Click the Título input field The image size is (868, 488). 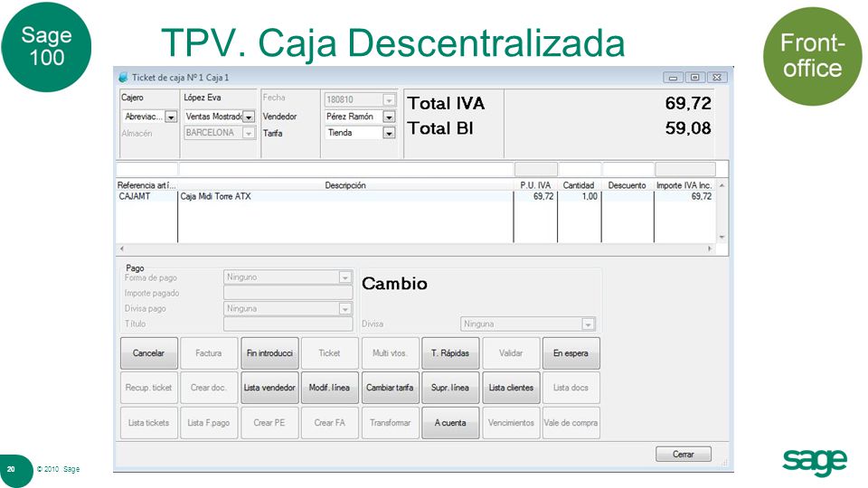(288, 324)
